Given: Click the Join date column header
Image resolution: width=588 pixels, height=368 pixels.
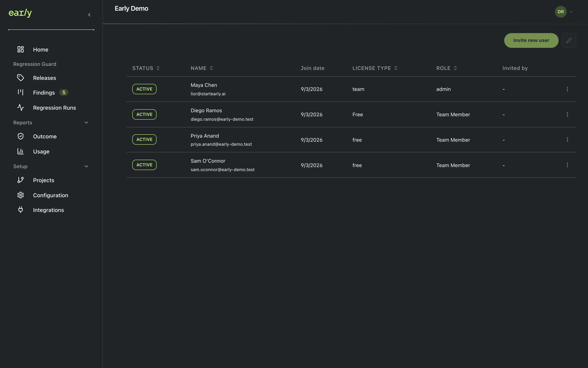Looking at the screenshot, I should point(312,68).
